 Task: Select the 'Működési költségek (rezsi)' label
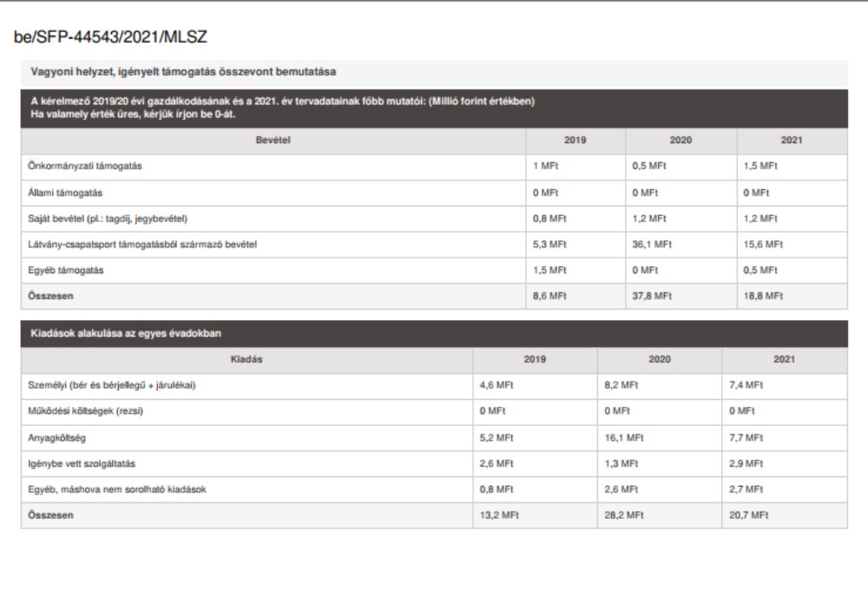coord(86,411)
